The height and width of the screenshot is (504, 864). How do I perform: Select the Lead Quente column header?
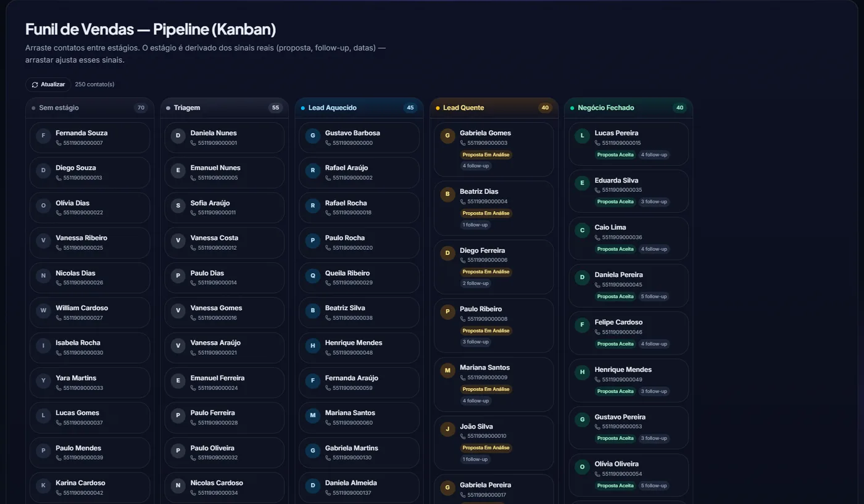click(x=494, y=108)
